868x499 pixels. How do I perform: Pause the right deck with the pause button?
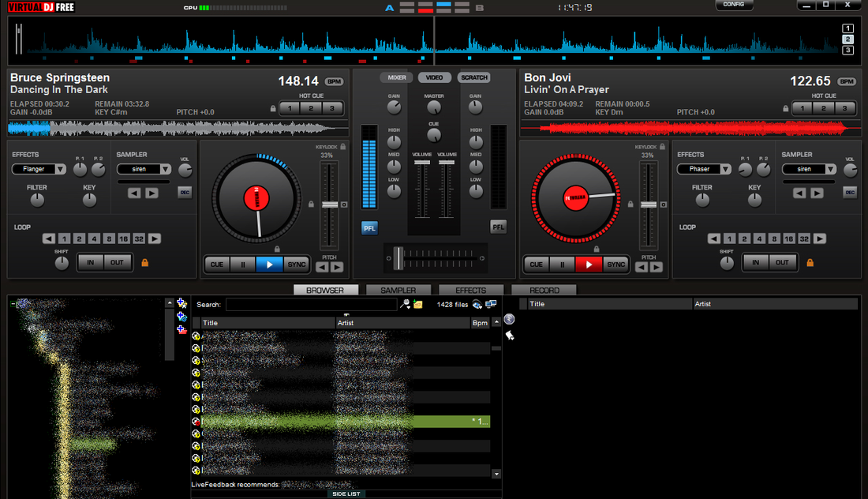(x=563, y=265)
